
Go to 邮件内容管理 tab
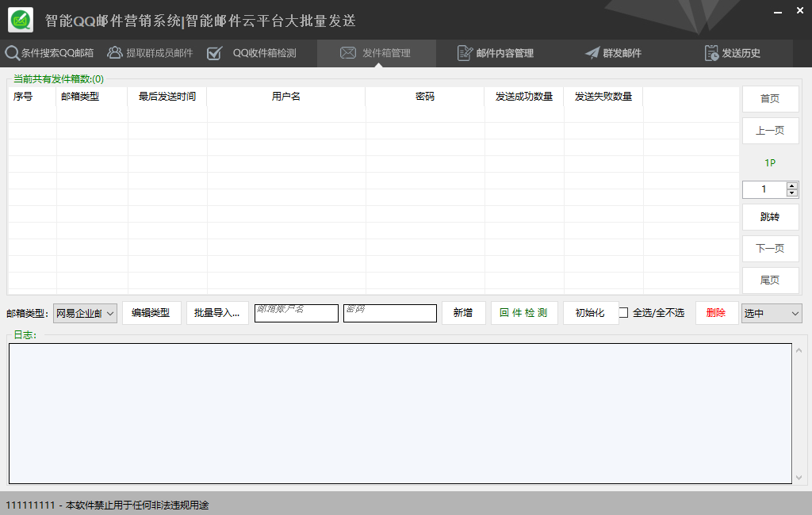tap(496, 53)
